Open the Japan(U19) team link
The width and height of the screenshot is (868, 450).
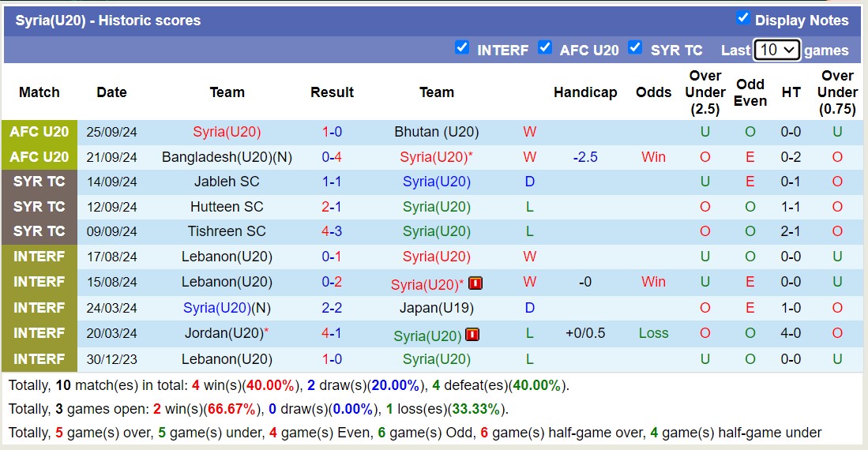437,308
